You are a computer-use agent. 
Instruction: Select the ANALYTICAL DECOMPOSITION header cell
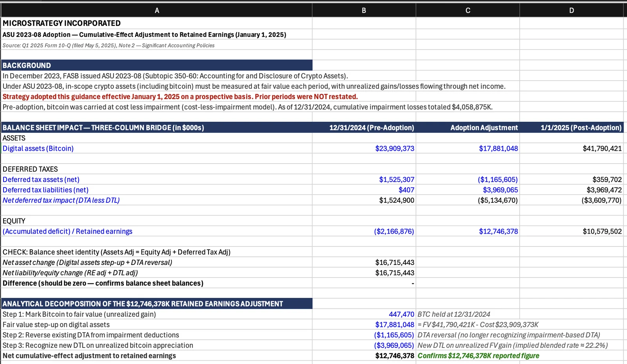(157, 304)
